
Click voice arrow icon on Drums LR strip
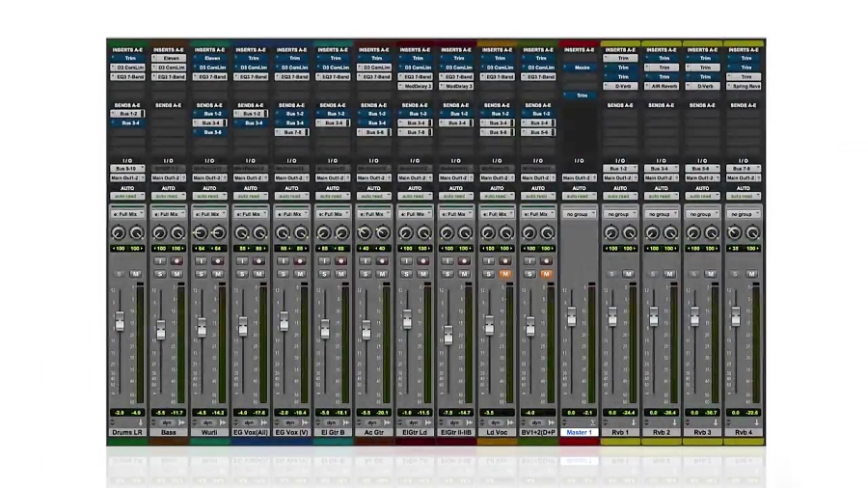tap(141, 422)
